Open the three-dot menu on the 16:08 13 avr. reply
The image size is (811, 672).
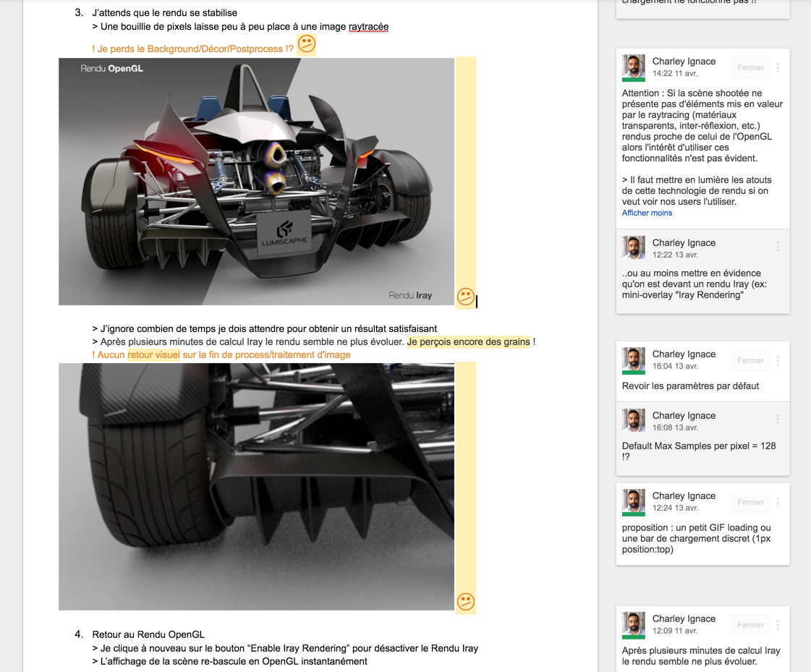[778, 420]
